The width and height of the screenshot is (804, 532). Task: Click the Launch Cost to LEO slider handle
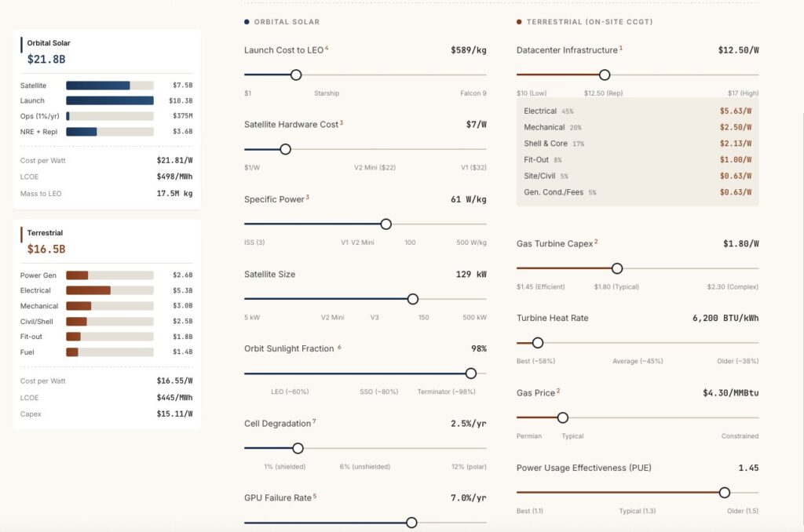[x=296, y=75]
